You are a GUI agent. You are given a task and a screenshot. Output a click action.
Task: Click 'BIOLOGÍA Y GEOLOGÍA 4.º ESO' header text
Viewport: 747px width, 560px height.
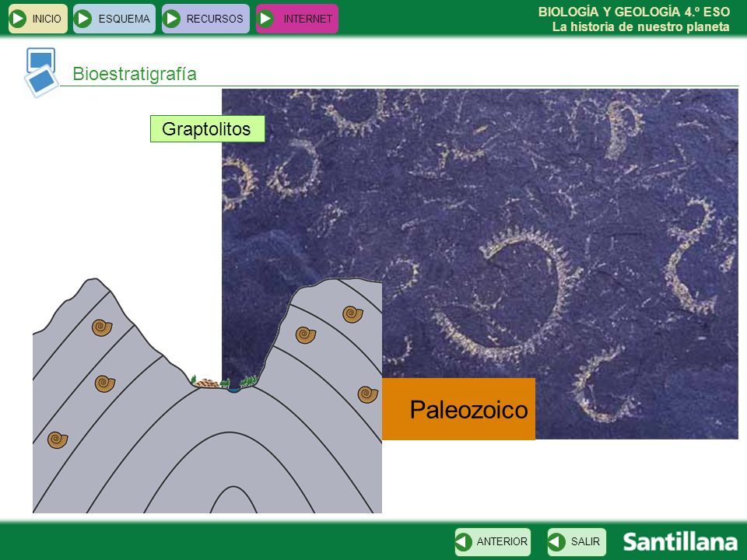point(633,12)
